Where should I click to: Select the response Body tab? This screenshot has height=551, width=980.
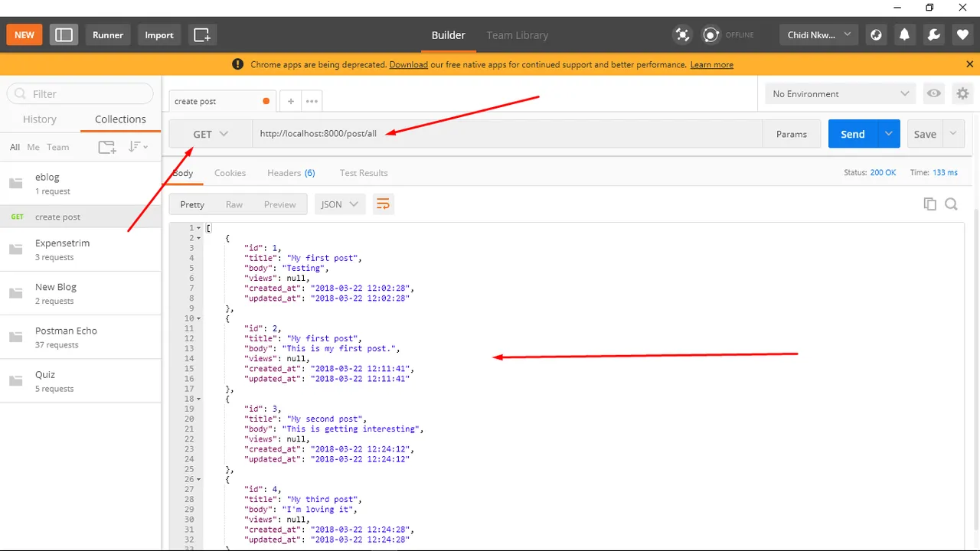click(182, 173)
